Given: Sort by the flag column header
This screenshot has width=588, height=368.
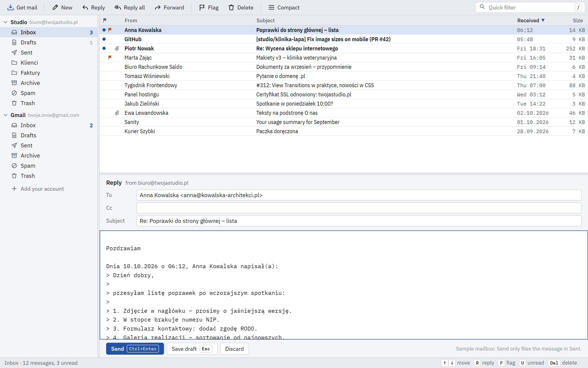Looking at the screenshot, I should (x=105, y=20).
